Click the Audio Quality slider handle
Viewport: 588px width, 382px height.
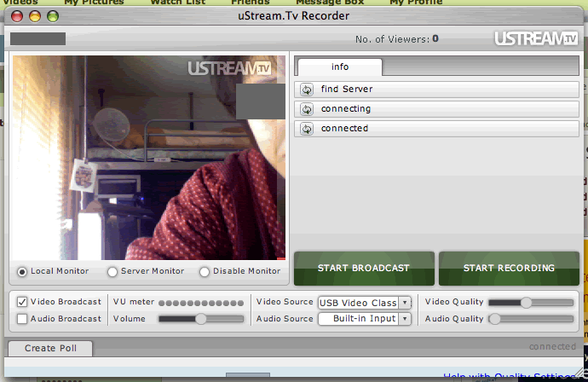point(493,319)
